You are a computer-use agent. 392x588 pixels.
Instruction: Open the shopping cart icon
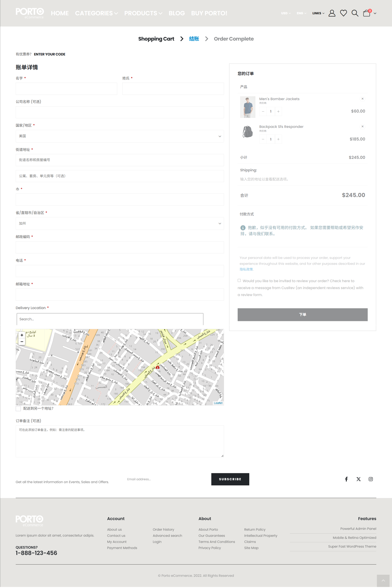(366, 13)
